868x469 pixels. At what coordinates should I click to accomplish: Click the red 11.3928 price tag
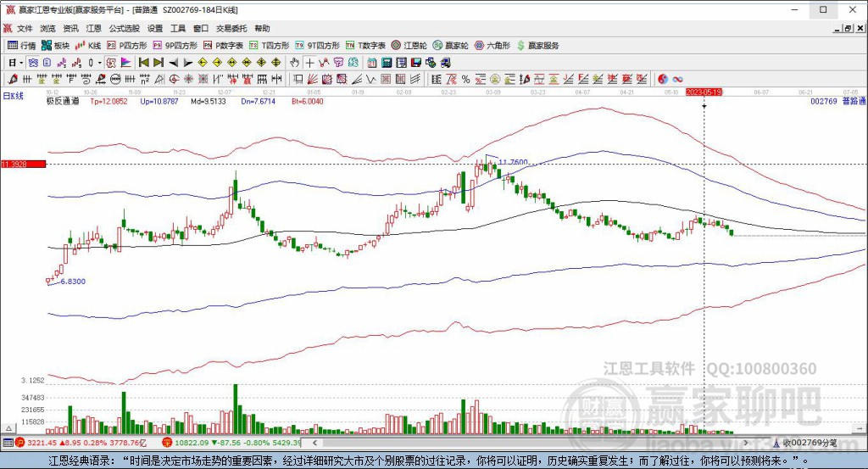[x=23, y=164]
